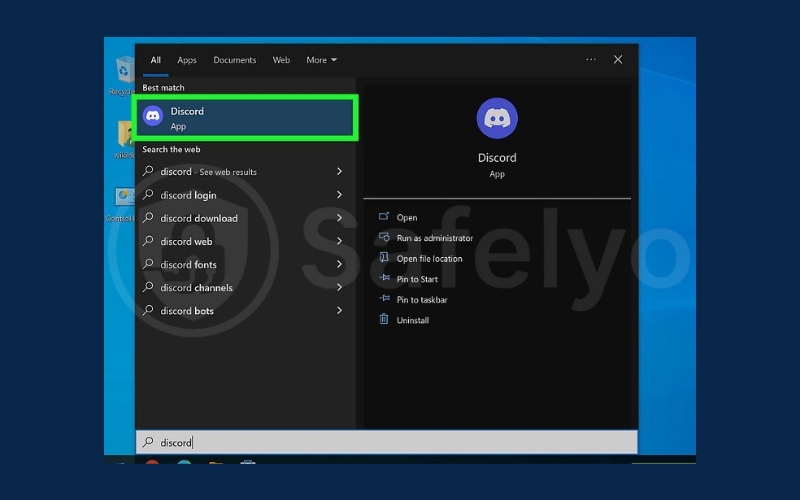Click Open in the Discord actions list
The image size is (800, 500).
[x=407, y=217]
